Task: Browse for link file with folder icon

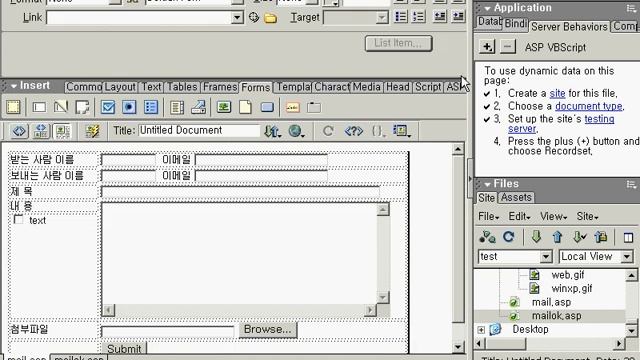Action: [x=270, y=18]
